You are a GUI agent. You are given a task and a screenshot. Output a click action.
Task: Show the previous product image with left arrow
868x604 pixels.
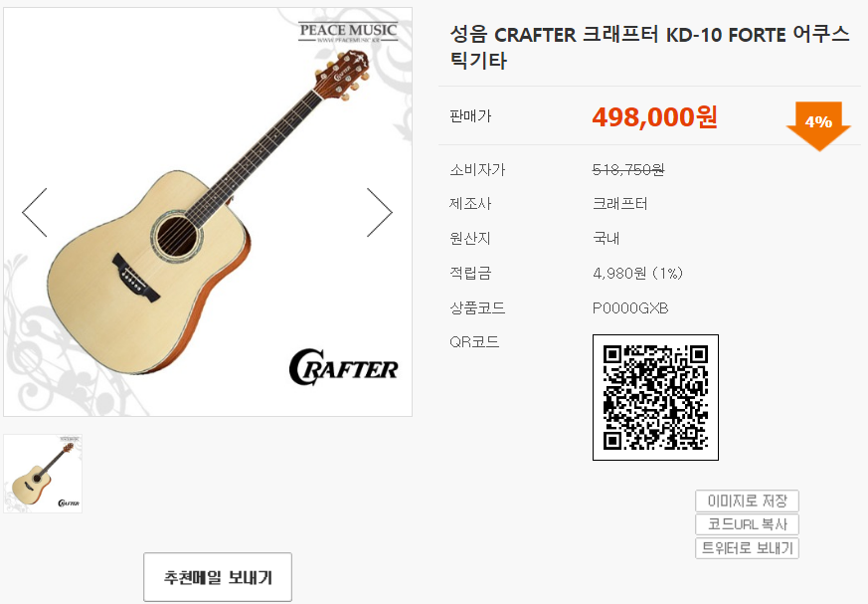tap(35, 212)
